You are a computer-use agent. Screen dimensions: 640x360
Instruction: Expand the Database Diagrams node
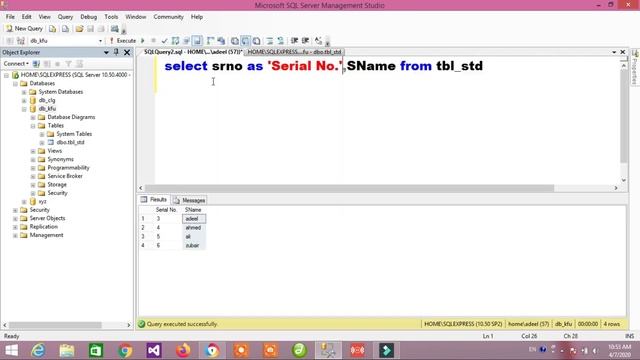coord(33,118)
